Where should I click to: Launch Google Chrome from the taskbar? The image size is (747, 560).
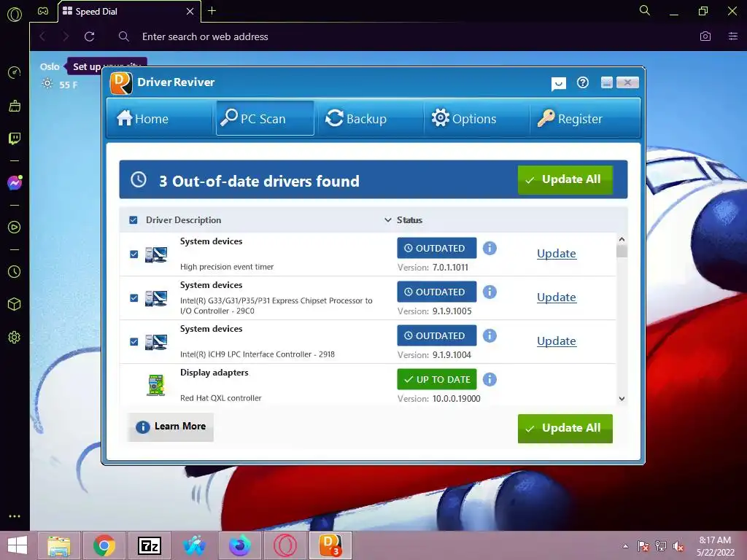[104, 545]
